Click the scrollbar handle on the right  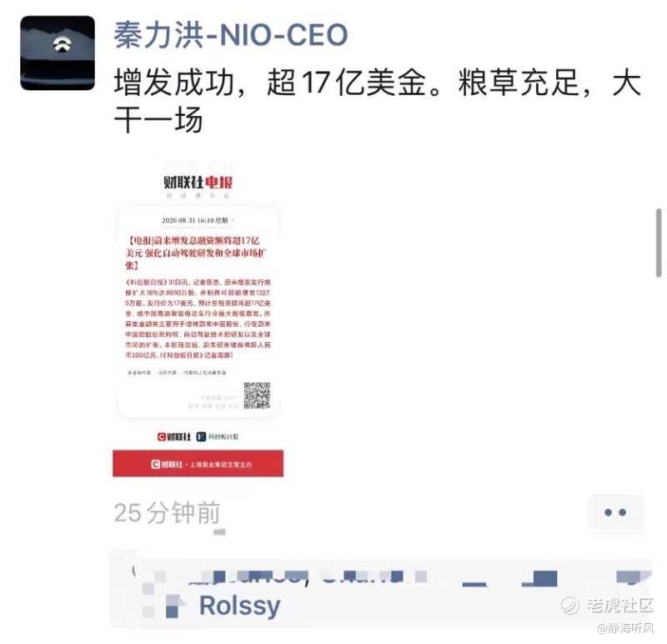point(659,243)
